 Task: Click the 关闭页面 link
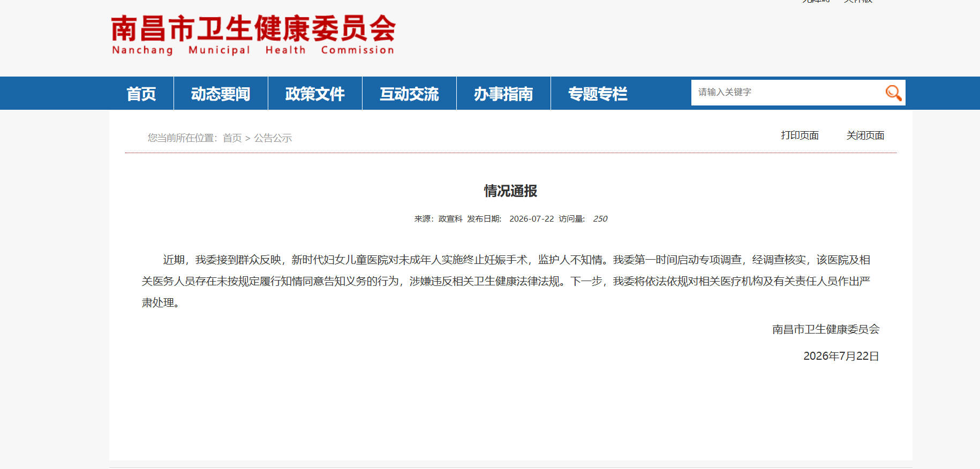(x=865, y=135)
